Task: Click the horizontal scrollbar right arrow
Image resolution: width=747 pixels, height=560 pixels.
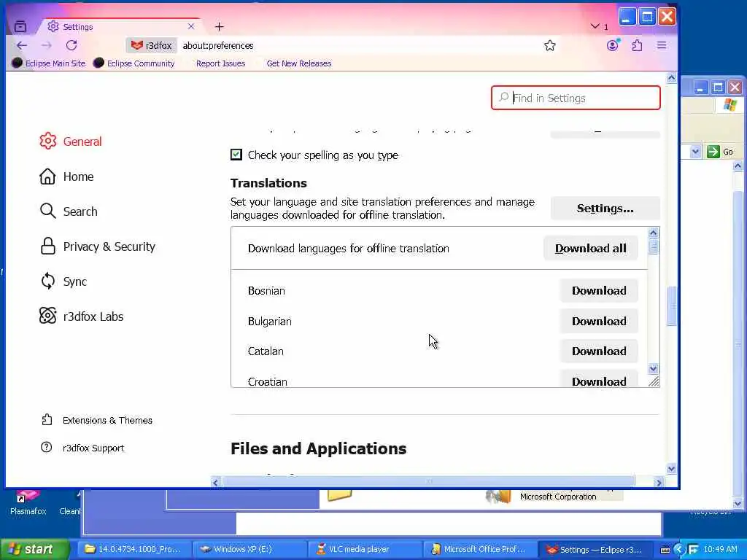Action: tap(659, 483)
